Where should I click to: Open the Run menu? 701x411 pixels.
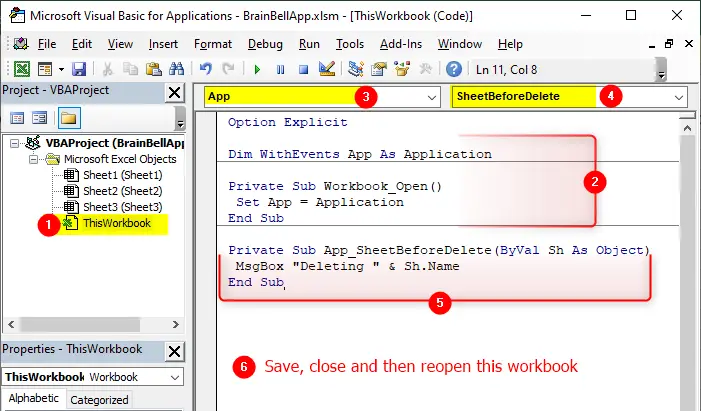click(309, 44)
